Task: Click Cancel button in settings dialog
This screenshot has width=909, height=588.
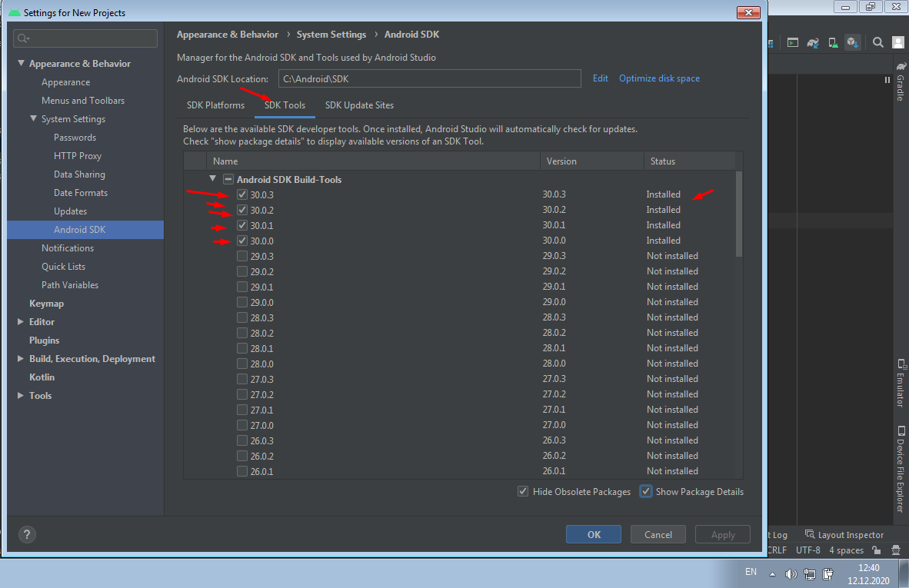Action: pyautogui.click(x=658, y=535)
